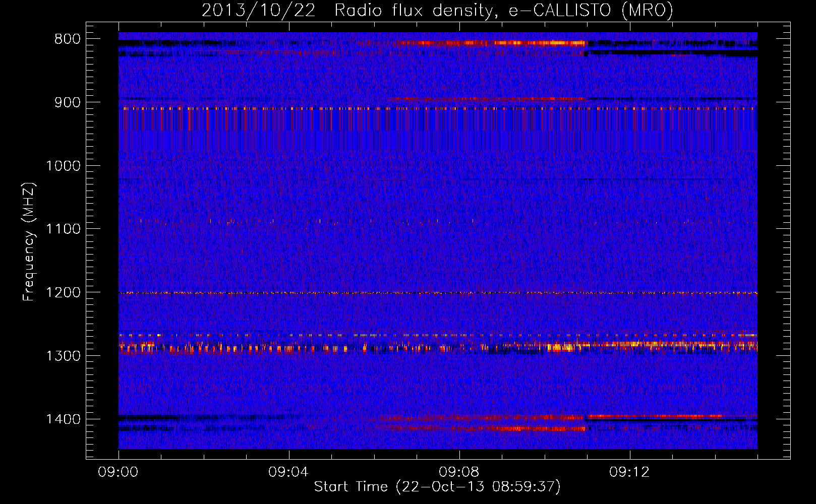Click the 09:04 time tick label
This screenshot has width=816, height=504.
pos(288,472)
